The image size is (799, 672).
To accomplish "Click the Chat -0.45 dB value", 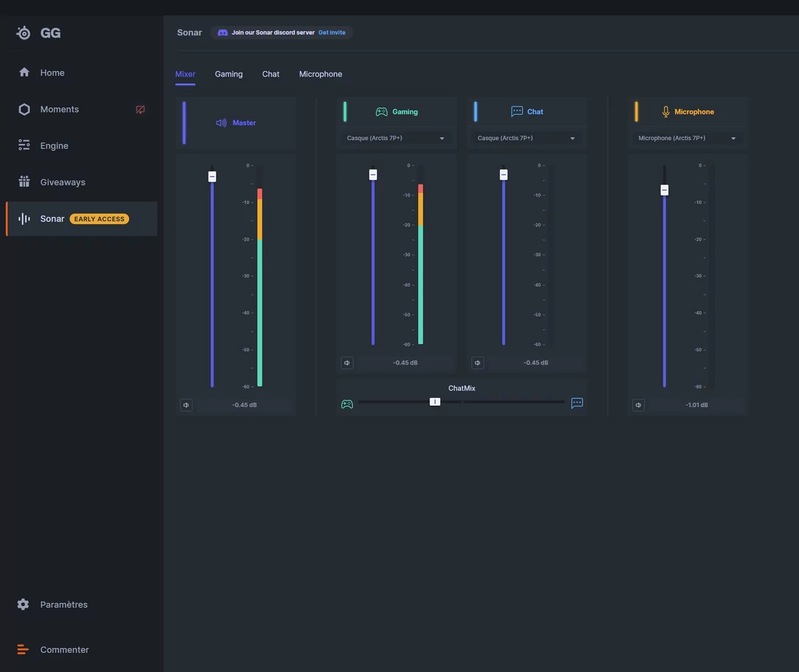I will point(536,363).
